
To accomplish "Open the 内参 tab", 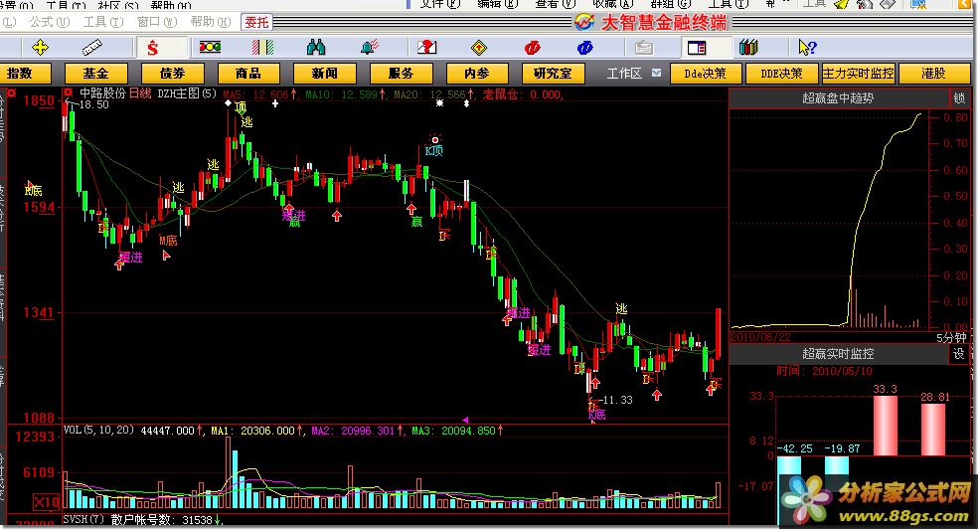I will 477,74.
